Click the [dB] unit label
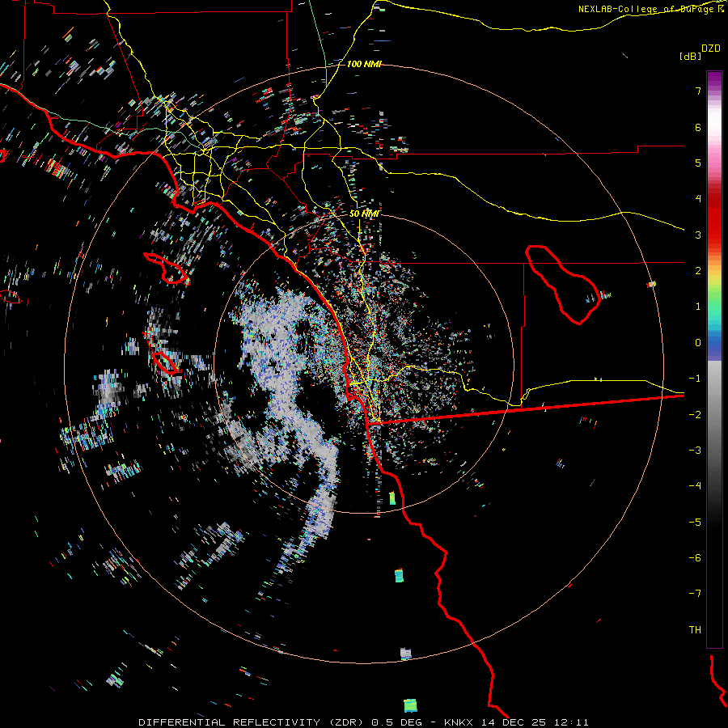Viewport: 728px width, 728px height. point(690,56)
